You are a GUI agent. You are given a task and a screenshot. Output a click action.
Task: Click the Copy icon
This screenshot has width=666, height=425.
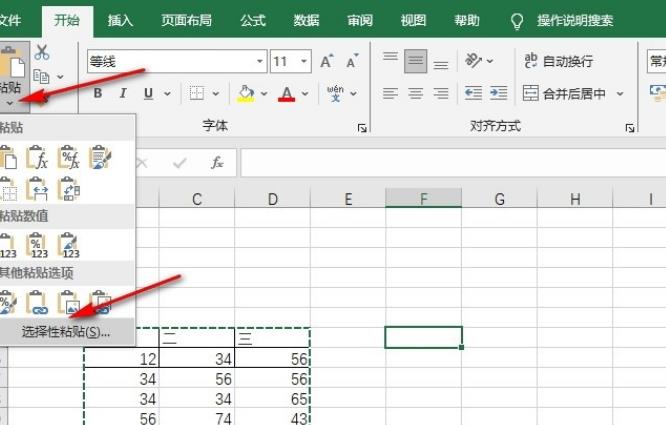[x=41, y=77]
